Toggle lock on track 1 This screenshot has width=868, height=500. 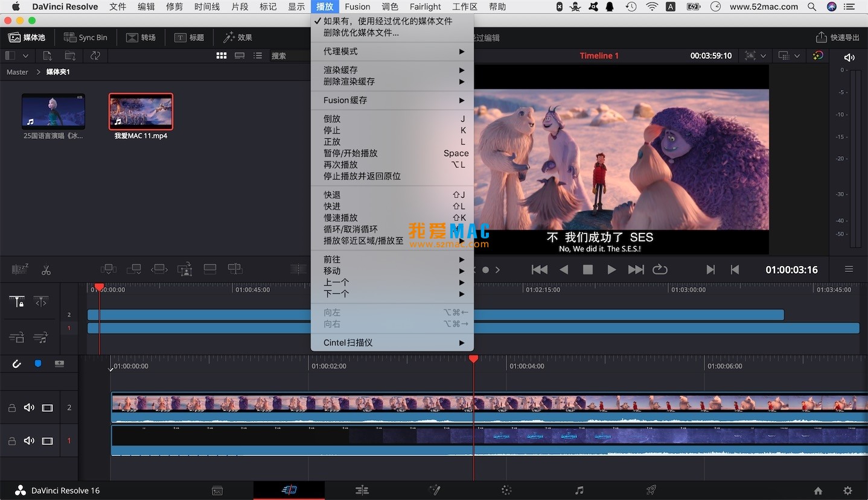11,441
